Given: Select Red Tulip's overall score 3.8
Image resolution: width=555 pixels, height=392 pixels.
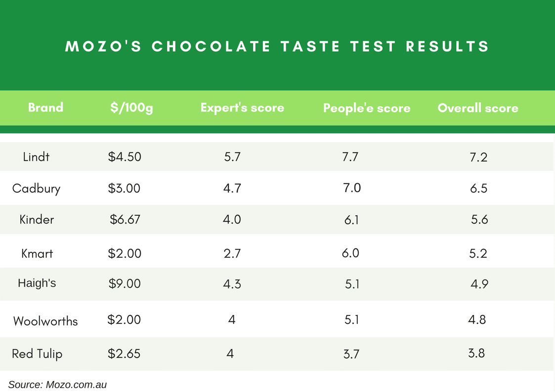Looking at the screenshot, I should (476, 353).
